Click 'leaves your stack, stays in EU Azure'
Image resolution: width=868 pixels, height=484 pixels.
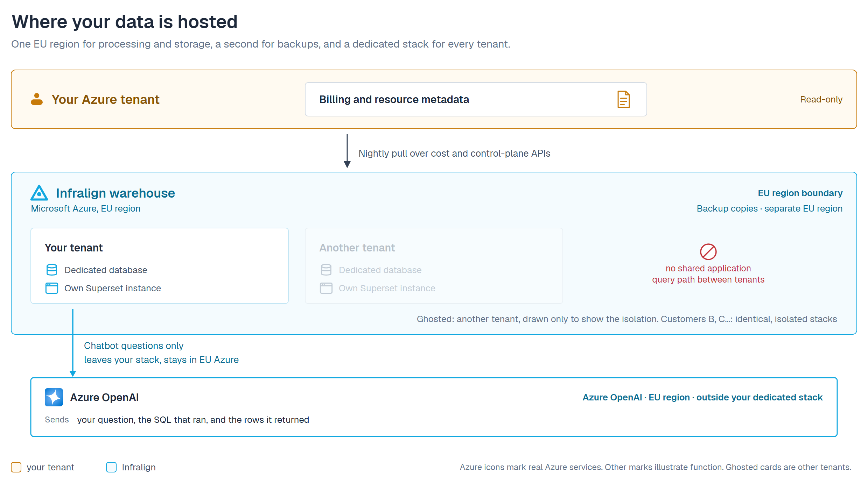click(161, 360)
